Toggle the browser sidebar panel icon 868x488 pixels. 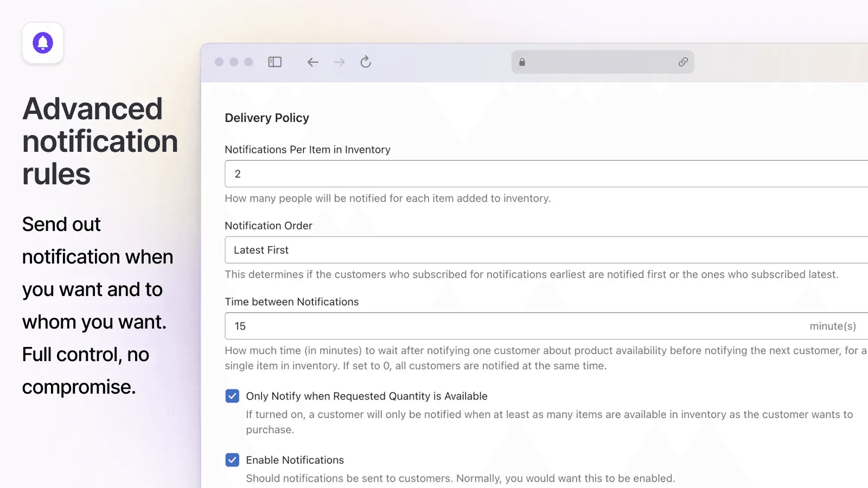pyautogui.click(x=275, y=62)
